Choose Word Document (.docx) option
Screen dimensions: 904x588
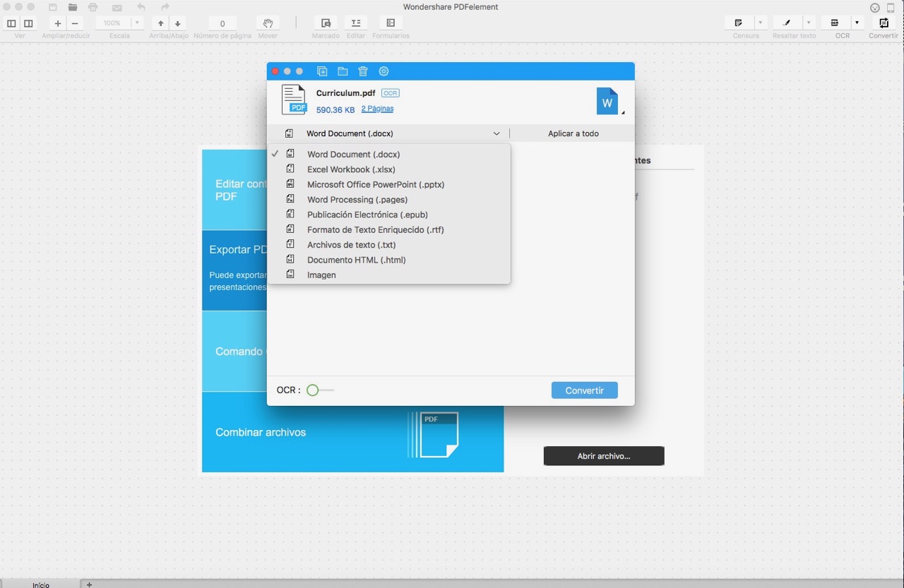388,154
